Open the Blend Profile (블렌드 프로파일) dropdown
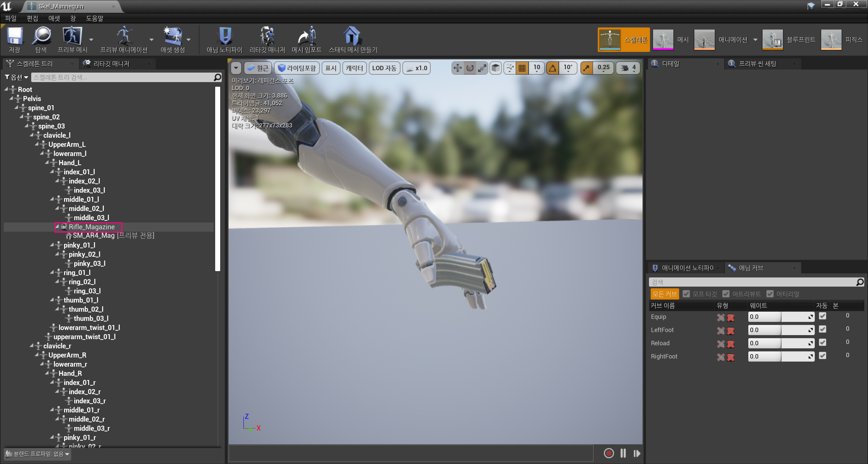Screen dimensions: 868x464 pyautogui.click(x=38, y=454)
